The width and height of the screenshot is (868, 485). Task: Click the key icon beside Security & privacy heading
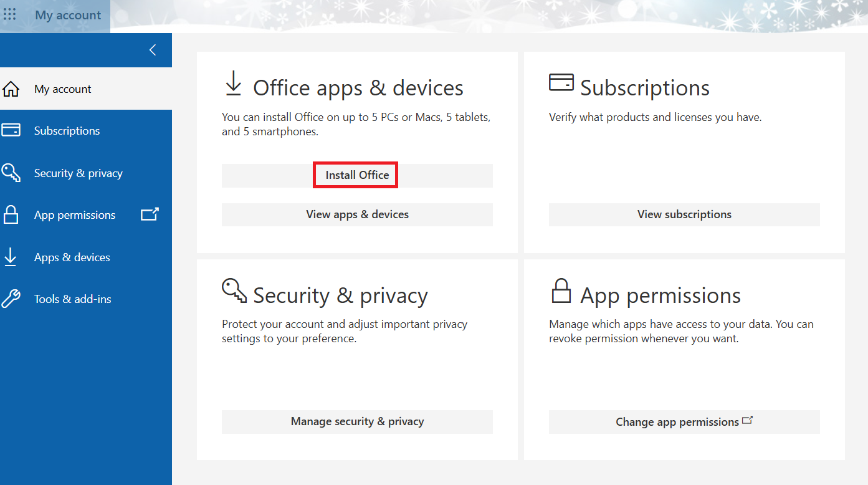click(234, 291)
